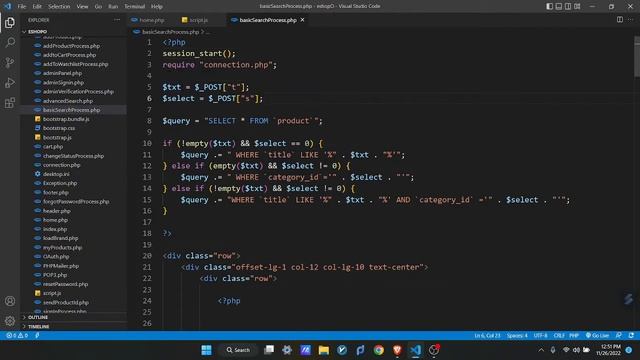
Task: Change line ending via CRLF entry
Action: point(559,336)
